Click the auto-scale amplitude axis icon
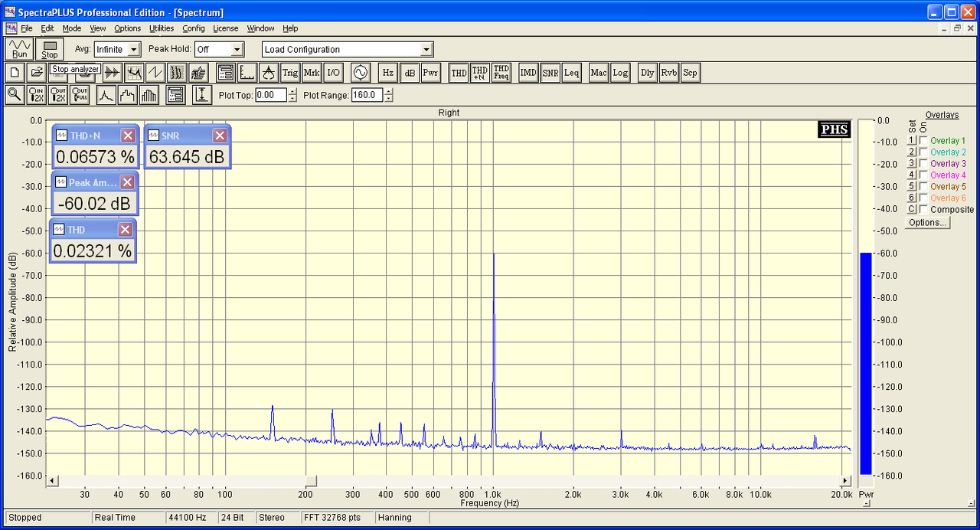Viewport: 980px width, 530px height. (201, 95)
